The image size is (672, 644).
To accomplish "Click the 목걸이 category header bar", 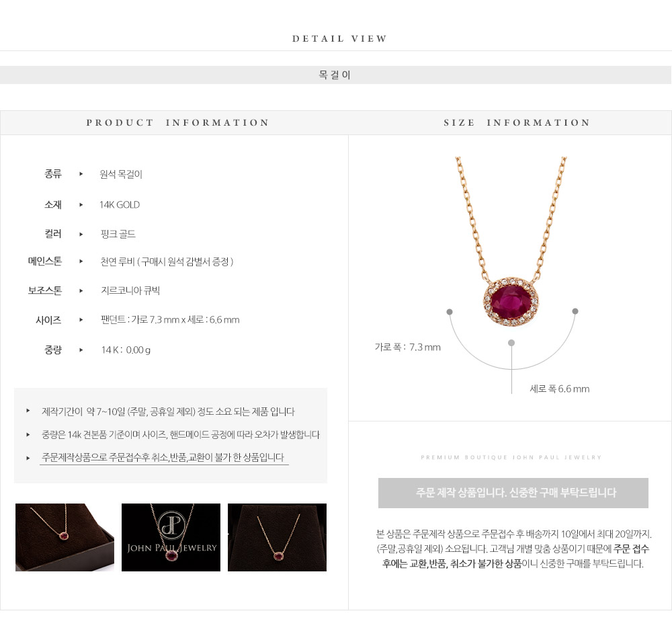I will tap(335, 75).
